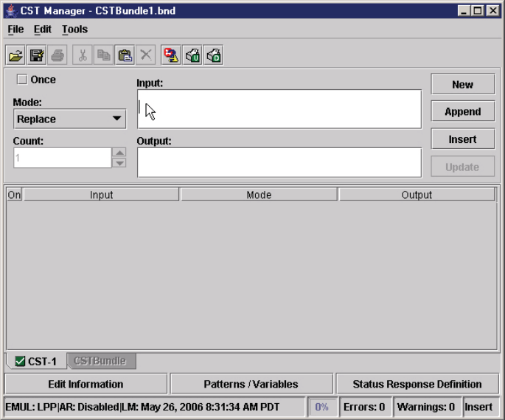
Task: Open the File menu
Action: 15,29
